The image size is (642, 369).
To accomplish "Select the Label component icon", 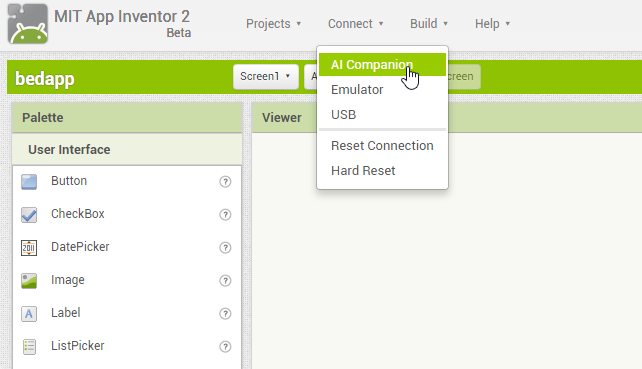I will [29, 314].
